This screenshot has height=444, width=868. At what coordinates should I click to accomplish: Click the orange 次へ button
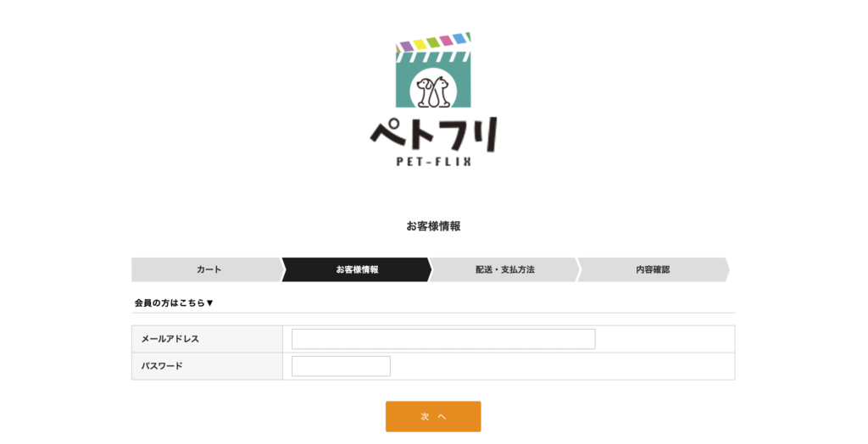(433, 416)
